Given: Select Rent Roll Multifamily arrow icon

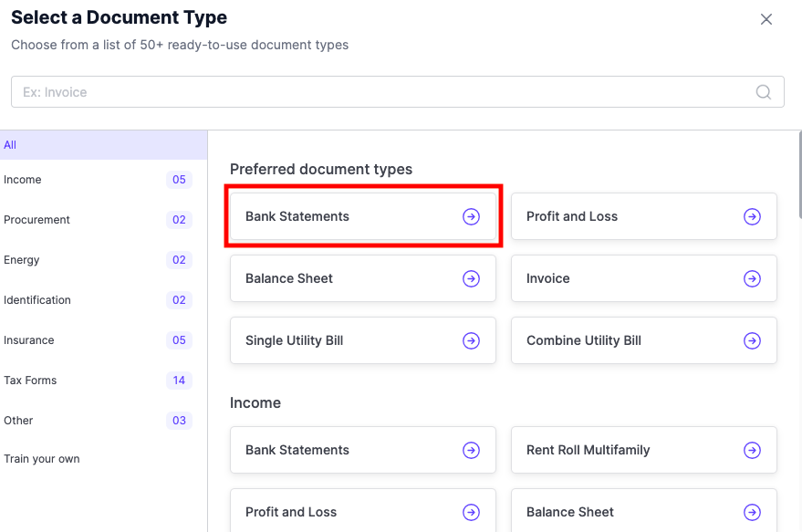Looking at the screenshot, I should 752,450.
